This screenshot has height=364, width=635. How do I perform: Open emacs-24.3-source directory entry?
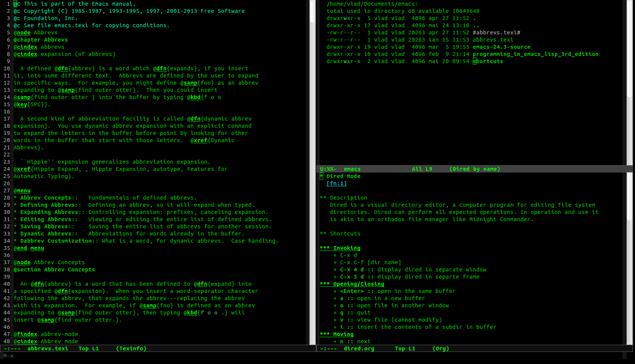502,47
